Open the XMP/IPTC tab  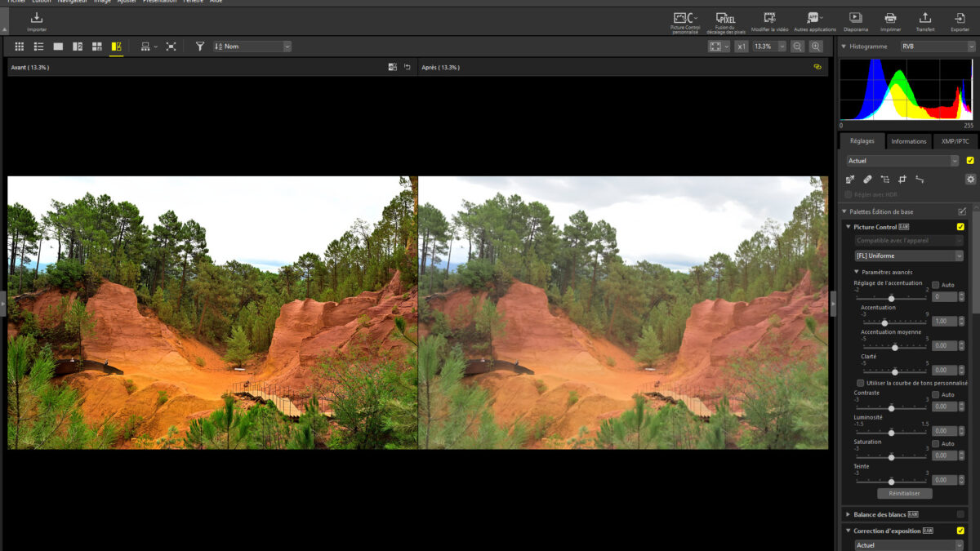(954, 141)
